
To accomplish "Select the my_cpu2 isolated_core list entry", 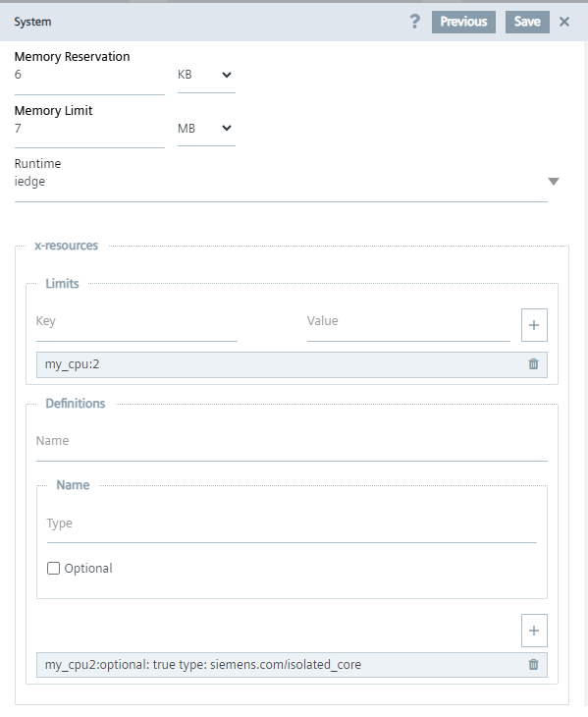I will [292, 665].
